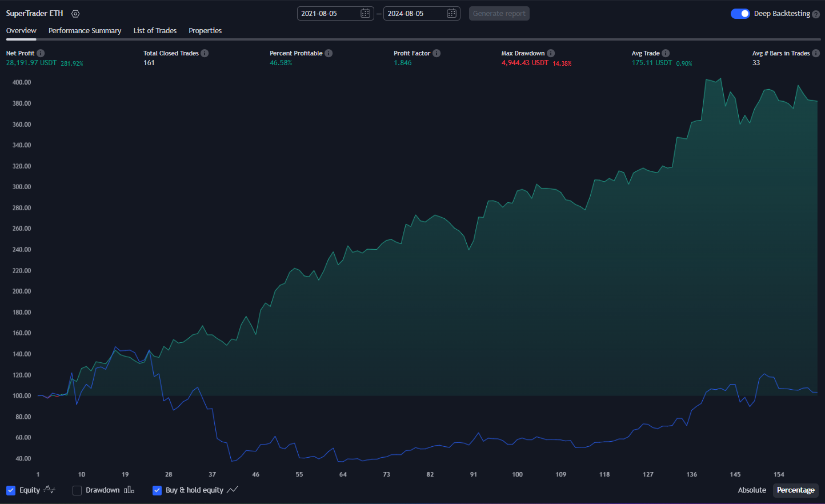Click the 281.92% net profit percentage
Viewport: 825px width, 504px height.
(x=72, y=63)
